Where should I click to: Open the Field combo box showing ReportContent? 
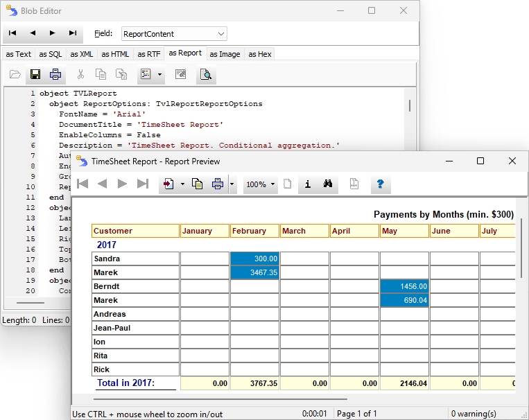174,34
